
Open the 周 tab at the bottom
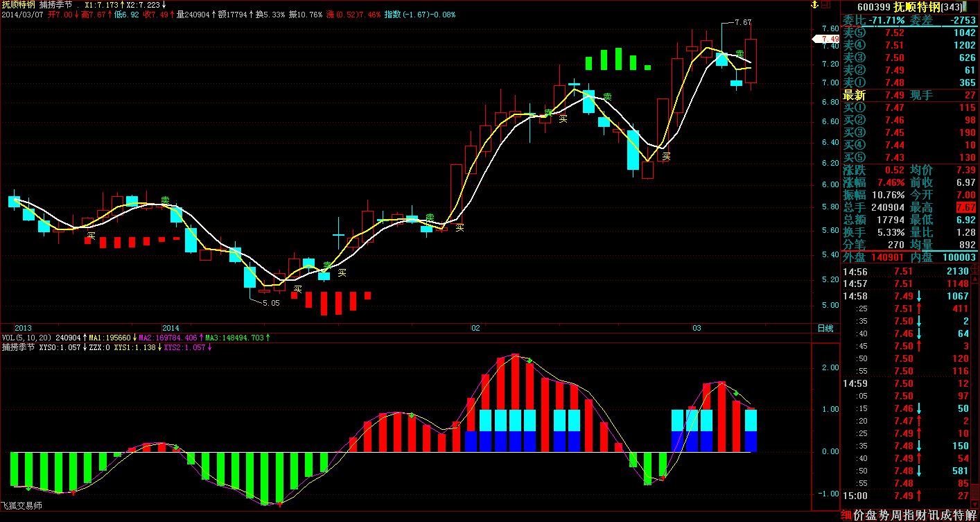click(896, 515)
